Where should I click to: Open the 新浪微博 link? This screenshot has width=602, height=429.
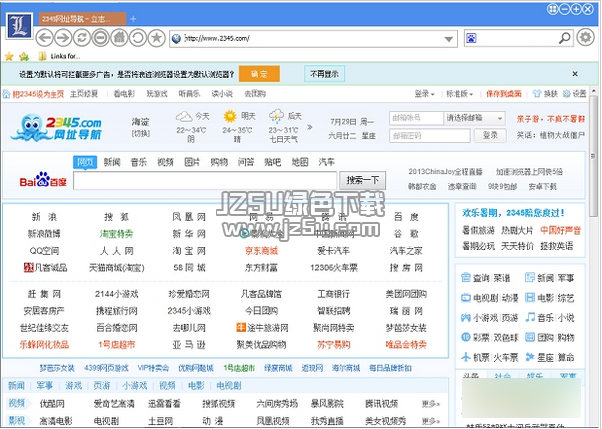point(44,234)
